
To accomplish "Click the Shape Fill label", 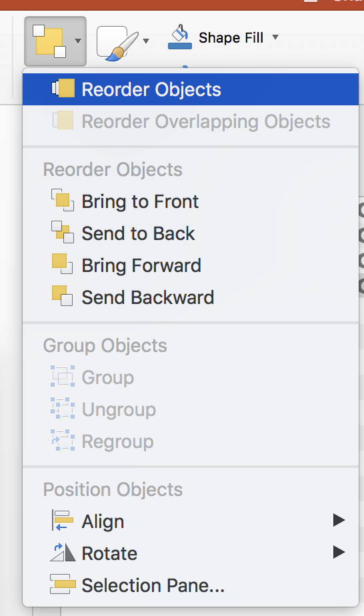I will (231, 38).
